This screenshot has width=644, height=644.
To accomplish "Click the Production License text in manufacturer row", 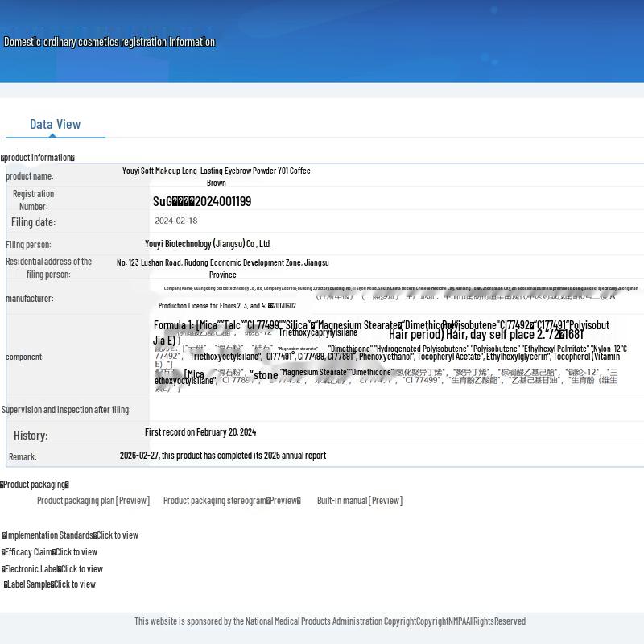I will (227, 306).
